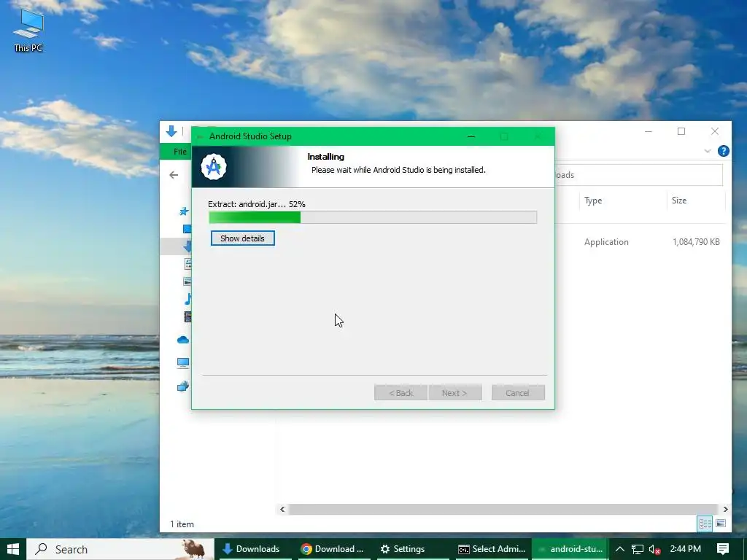Switch to Select Admin command prompt taskbar item
This screenshot has width=747, height=560.
pyautogui.click(x=492, y=549)
